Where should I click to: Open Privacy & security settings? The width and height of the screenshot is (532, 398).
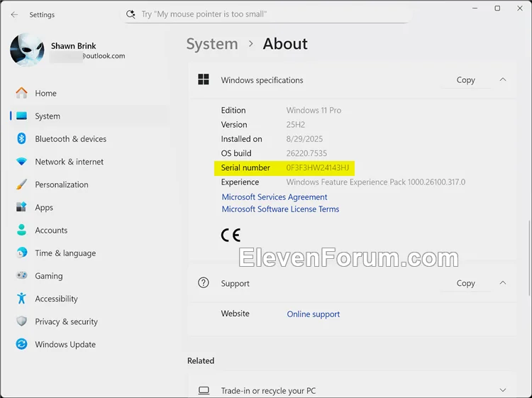pos(89,321)
